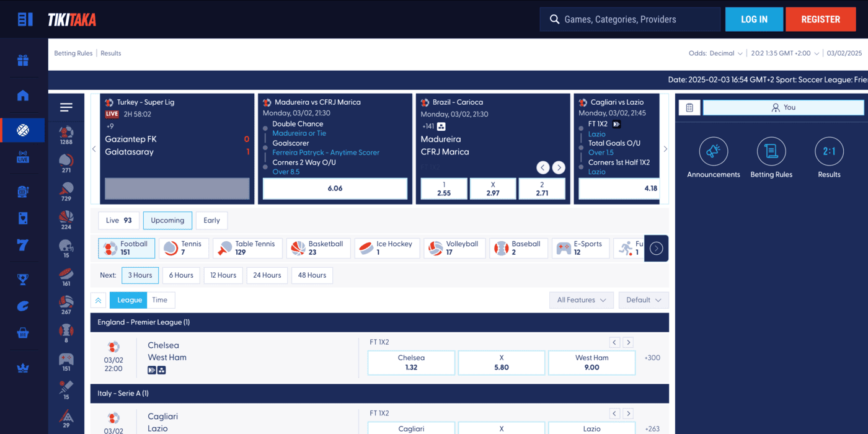Open the Upcoming tab
The height and width of the screenshot is (434, 868).
coord(167,220)
